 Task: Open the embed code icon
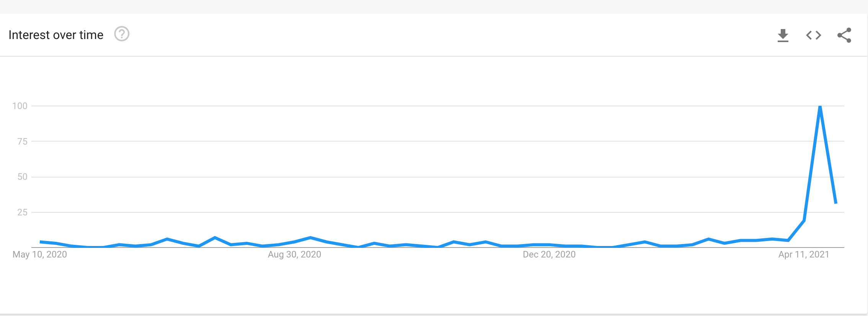pos(814,35)
